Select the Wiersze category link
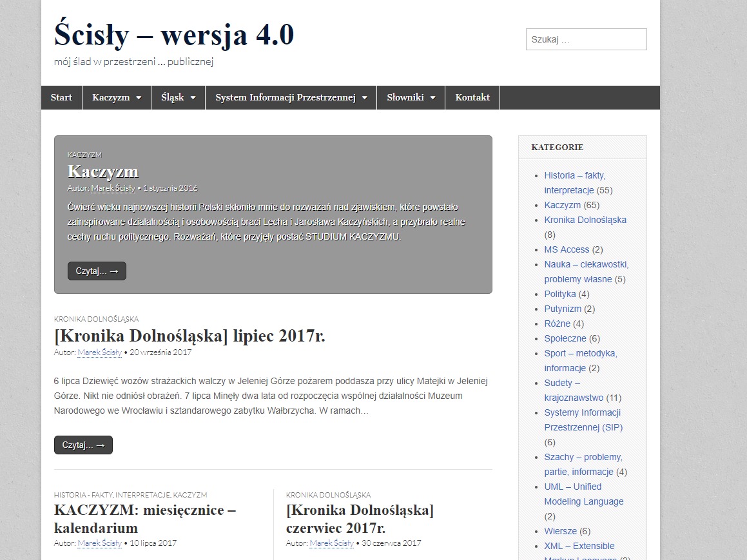747x560 pixels. [560, 531]
